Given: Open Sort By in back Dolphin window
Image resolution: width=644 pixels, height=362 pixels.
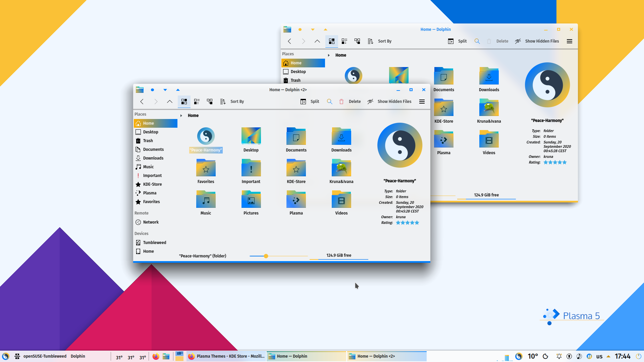Looking at the screenshot, I should [x=380, y=41].
